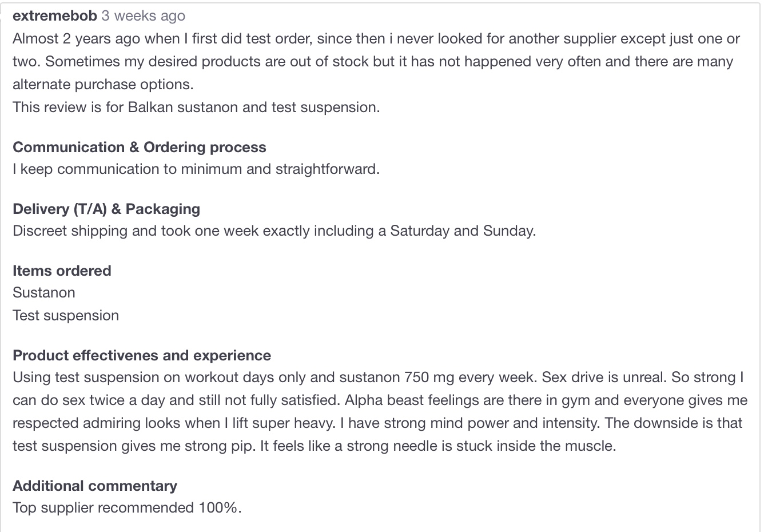Click the line "This review is for Balkan sustanon"
This screenshot has width=764, height=532.
click(x=196, y=107)
